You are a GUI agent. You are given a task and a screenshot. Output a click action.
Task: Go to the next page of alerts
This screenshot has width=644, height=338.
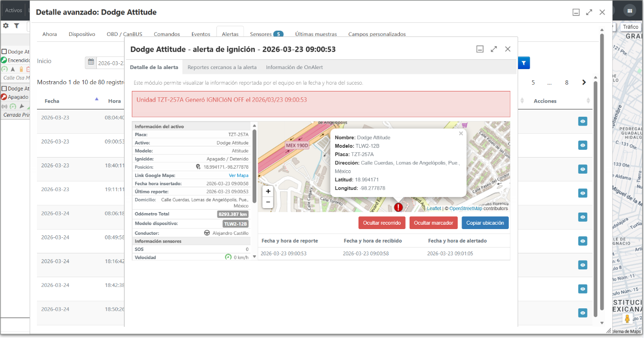(584, 83)
